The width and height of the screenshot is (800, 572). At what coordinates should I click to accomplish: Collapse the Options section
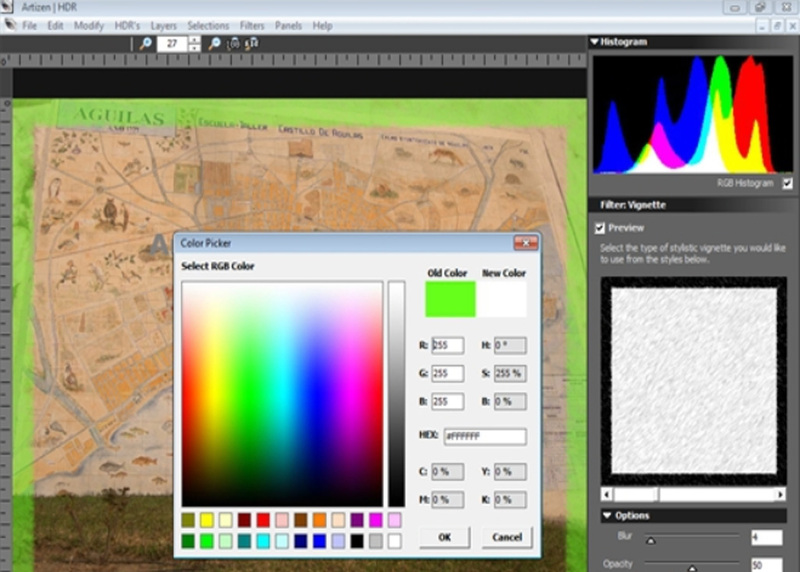pos(607,515)
